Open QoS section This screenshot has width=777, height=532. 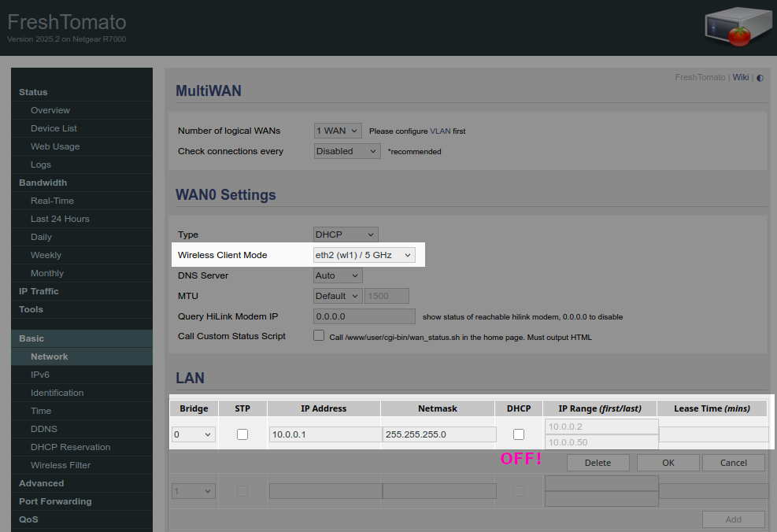[28, 519]
